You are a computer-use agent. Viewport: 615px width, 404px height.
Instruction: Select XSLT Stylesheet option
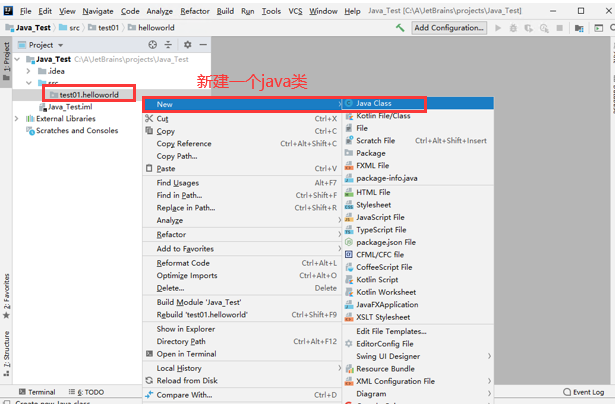pos(418,317)
